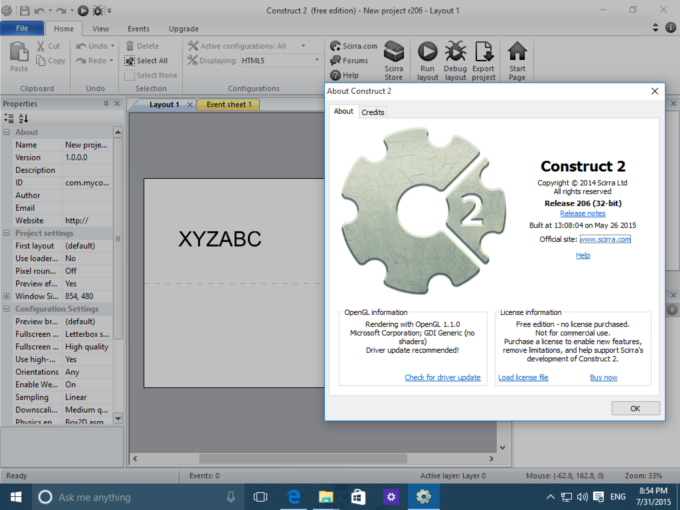Image resolution: width=680 pixels, height=510 pixels.
Task: Open Microsoft Edge from the taskbar
Action: pos(294,497)
